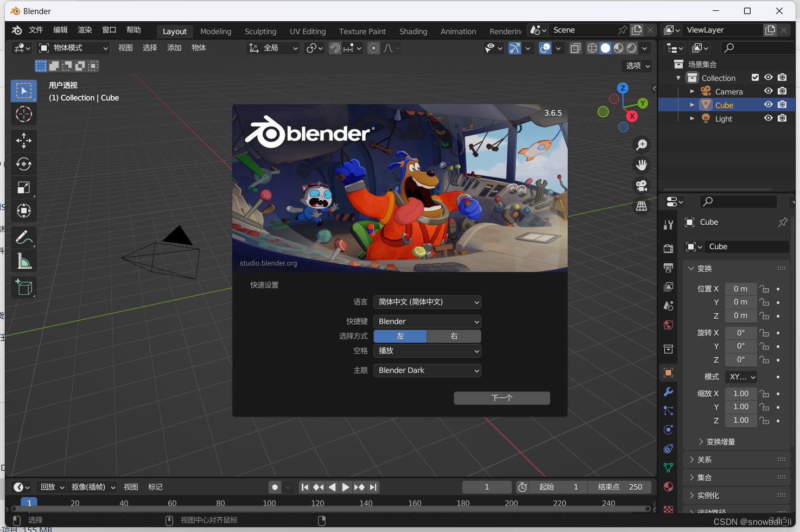
Task: Select the Select Box tool
Action: 24,91
